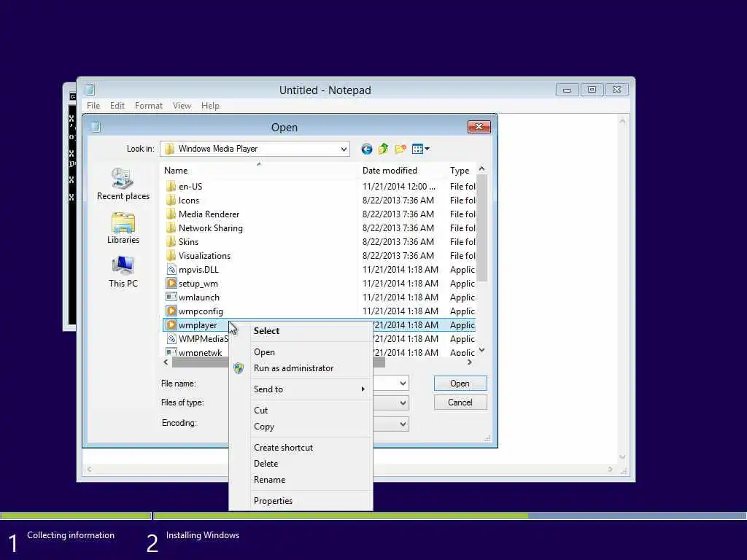Open Notepad File menu
The image size is (747, 560).
coord(93,106)
